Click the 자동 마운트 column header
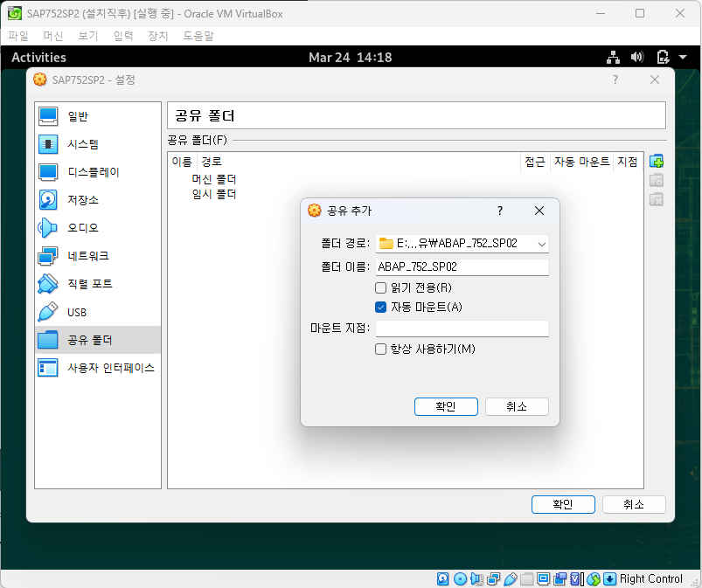Image resolution: width=702 pixels, height=588 pixels. (581, 162)
